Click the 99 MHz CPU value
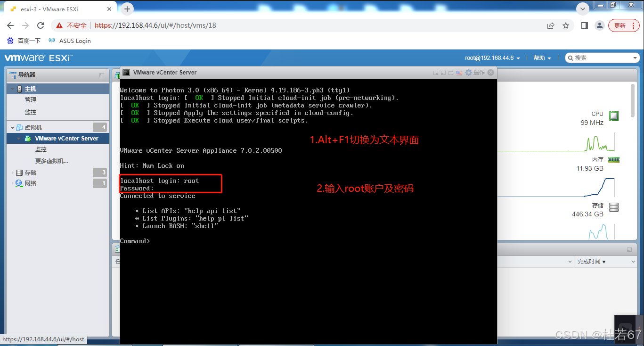 592,123
